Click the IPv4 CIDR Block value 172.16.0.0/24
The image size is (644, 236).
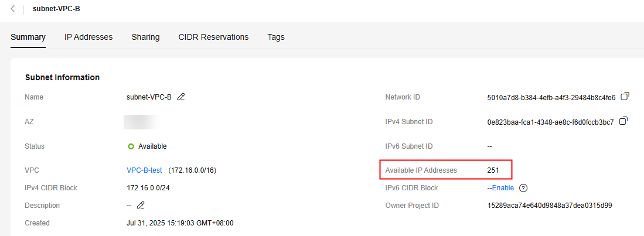148,188
